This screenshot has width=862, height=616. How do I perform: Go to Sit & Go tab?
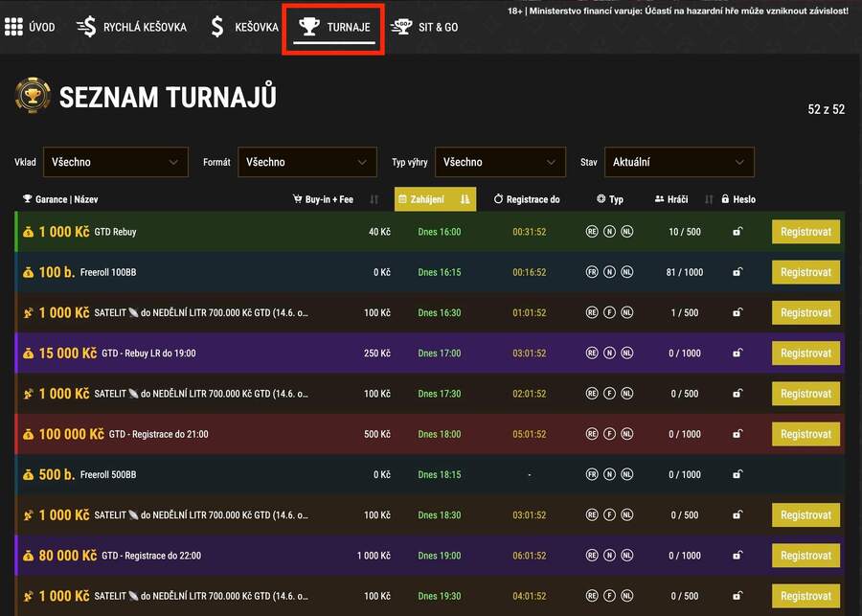pos(424,27)
